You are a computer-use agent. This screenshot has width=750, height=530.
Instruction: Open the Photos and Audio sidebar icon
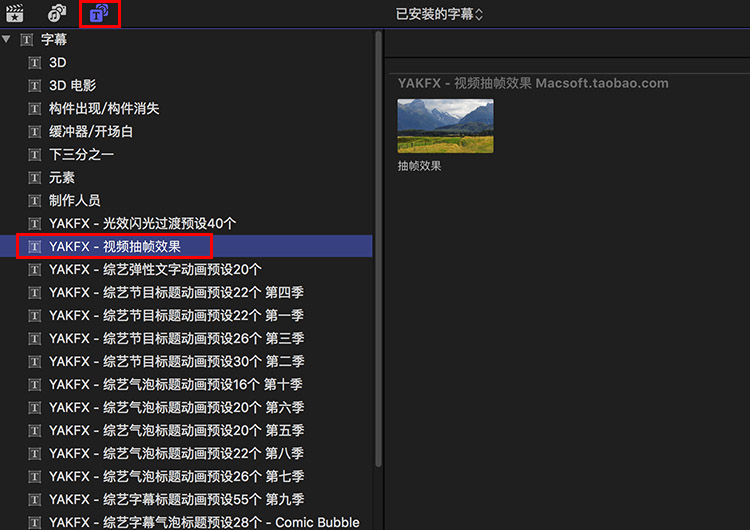point(57,13)
